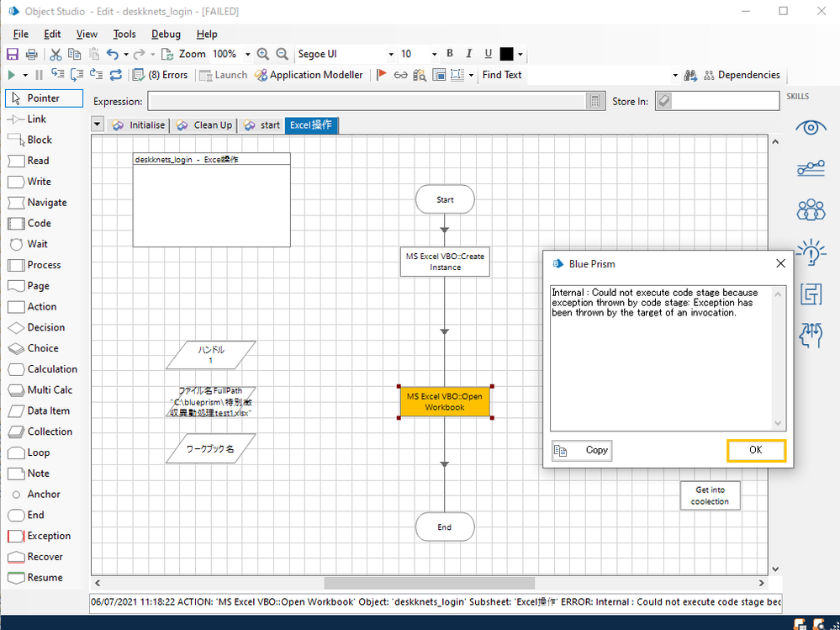Open the File menu
The width and height of the screenshot is (840, 630).
click(21, 34)
